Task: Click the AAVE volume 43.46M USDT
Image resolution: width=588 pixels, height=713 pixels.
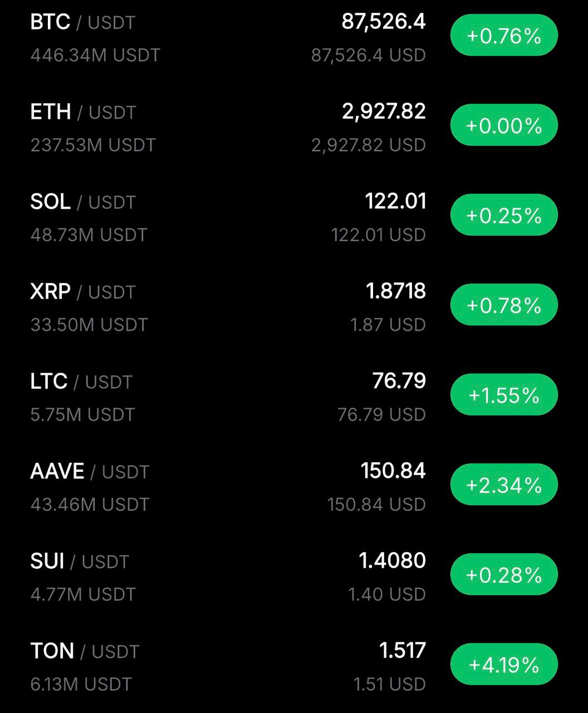Action: pos(90,505)
